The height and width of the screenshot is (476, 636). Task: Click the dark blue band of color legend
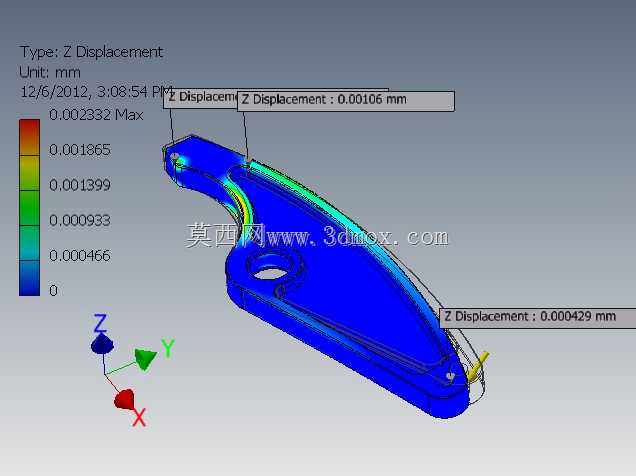(x=30, y=278)
